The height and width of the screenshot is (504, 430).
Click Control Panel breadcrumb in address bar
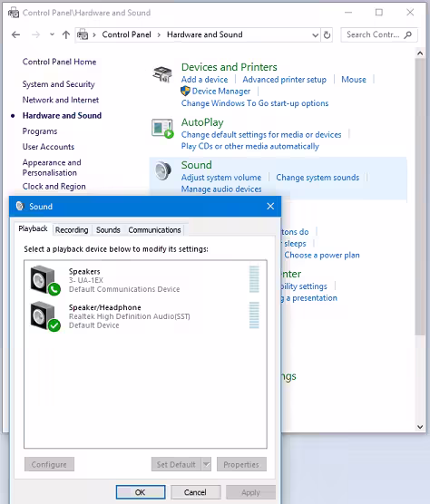click(x=126, y=34)
